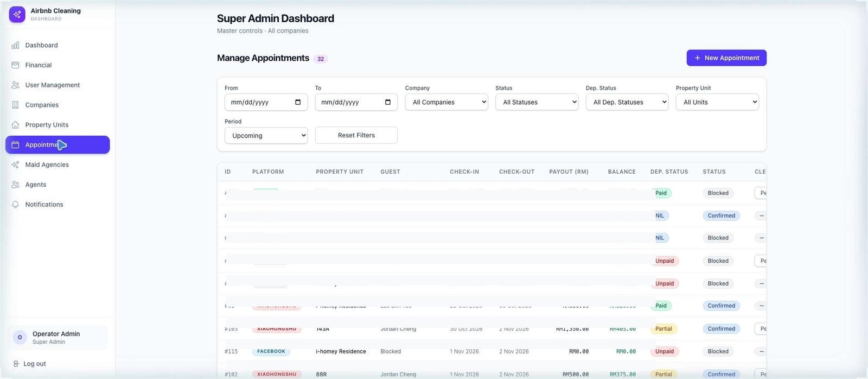Focus the From date input field
Screen dimensions: 868x379
point(266,102)
